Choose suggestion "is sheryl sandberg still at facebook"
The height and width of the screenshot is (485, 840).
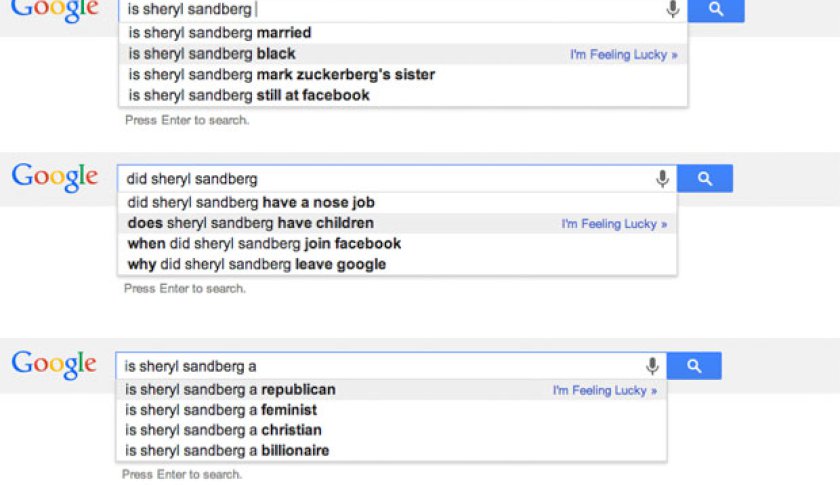coord(249,95)
